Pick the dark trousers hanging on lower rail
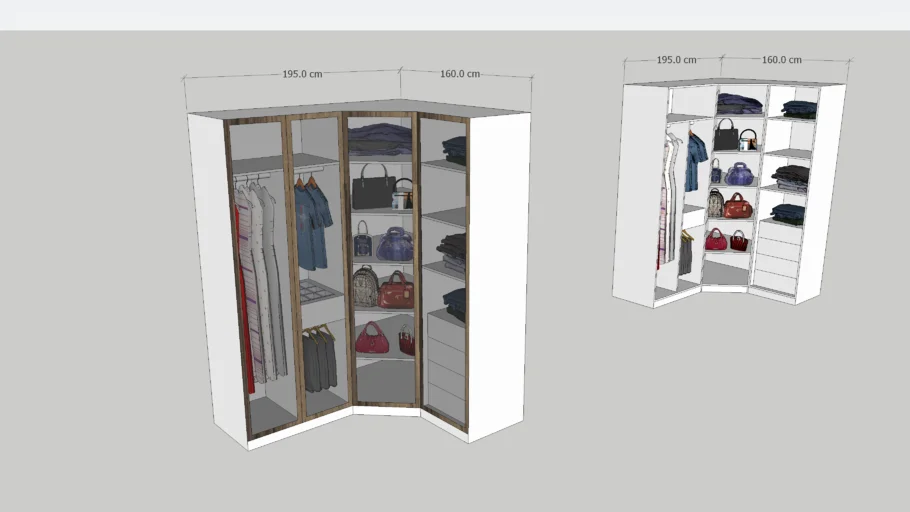Viewport: 910px width, 512px height. [x=319, y=360]
